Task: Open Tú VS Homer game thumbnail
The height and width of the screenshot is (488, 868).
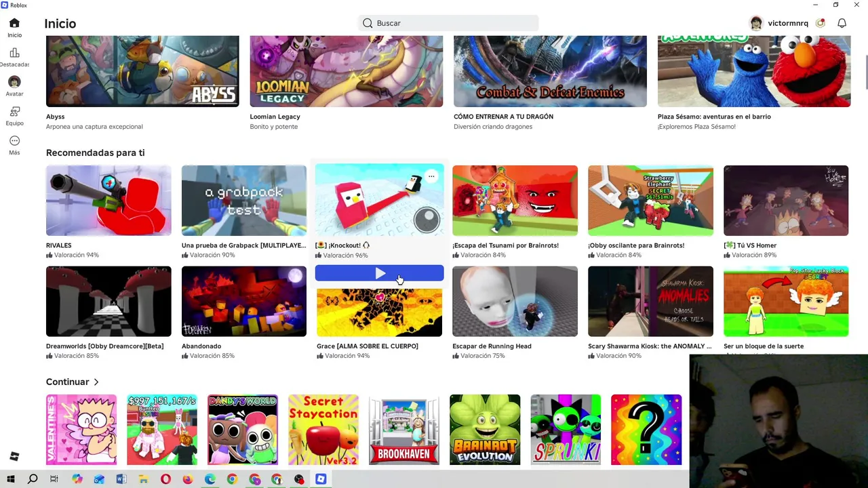Action: coord(786,201)
